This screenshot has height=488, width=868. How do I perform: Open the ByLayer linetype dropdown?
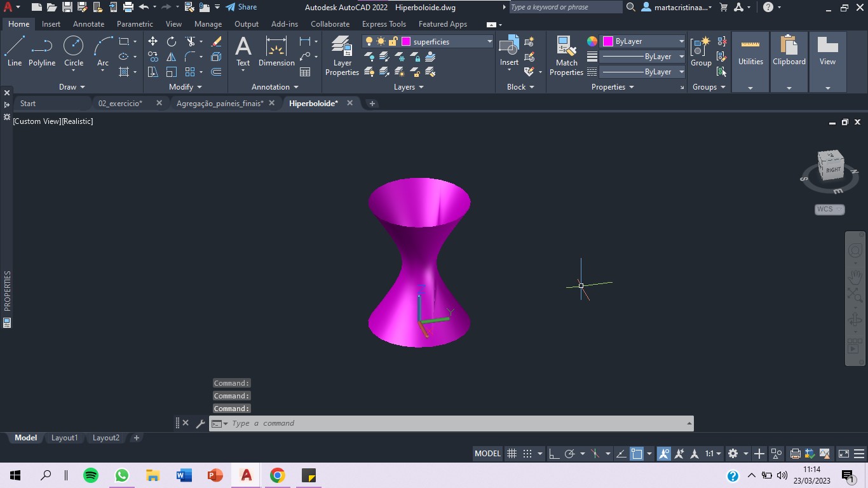point(681,72)
